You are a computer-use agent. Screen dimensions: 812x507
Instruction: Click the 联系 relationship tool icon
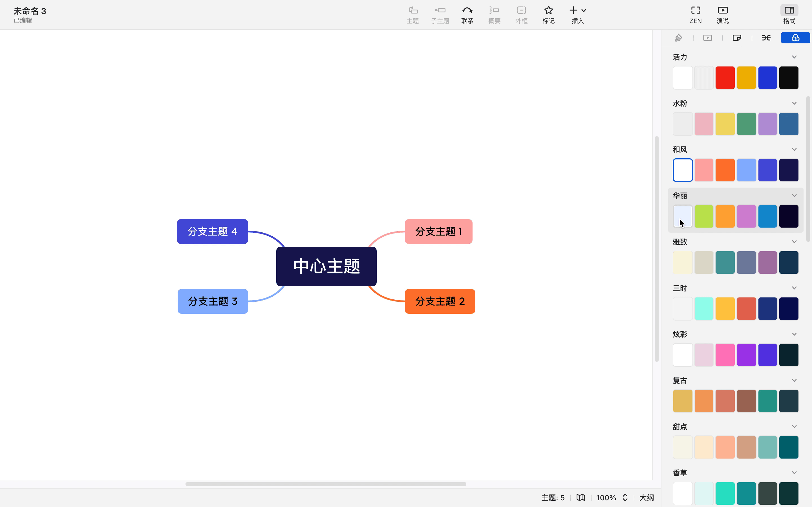[x=467, y=11]
